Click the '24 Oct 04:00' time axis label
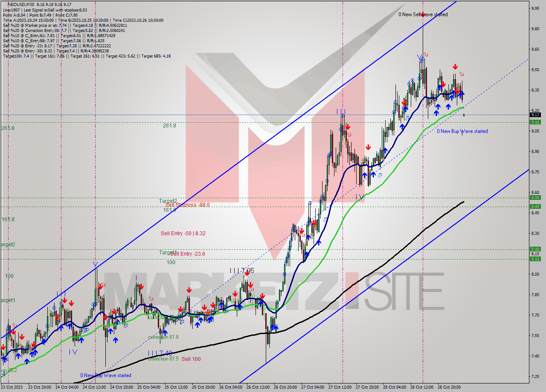Viewport: 546px width, 392px height. click(x=67, y=387)
